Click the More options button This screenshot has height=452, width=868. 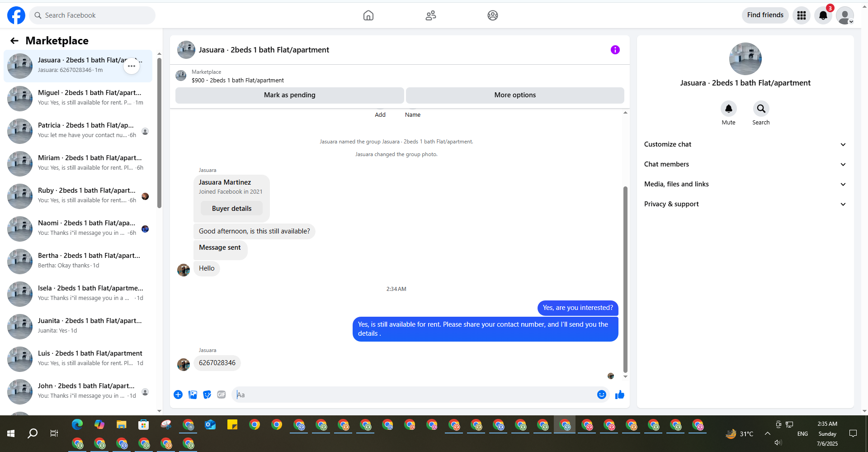pos(515,95)
